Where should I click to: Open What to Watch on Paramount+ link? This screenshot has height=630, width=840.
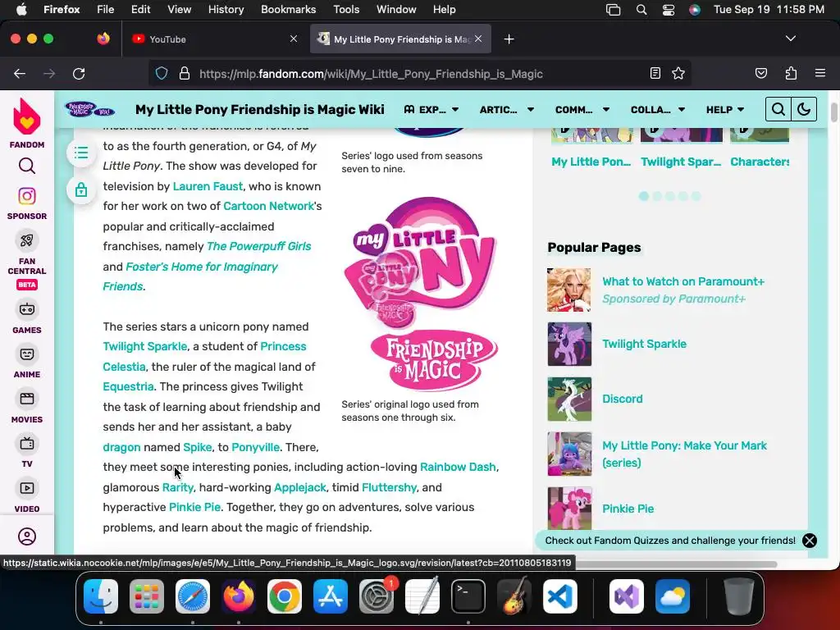683,282
